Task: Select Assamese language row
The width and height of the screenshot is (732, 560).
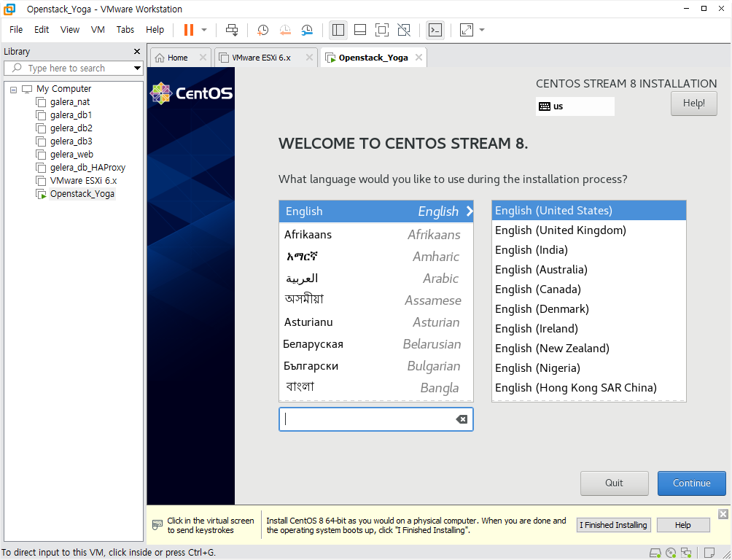Action: 375,300
